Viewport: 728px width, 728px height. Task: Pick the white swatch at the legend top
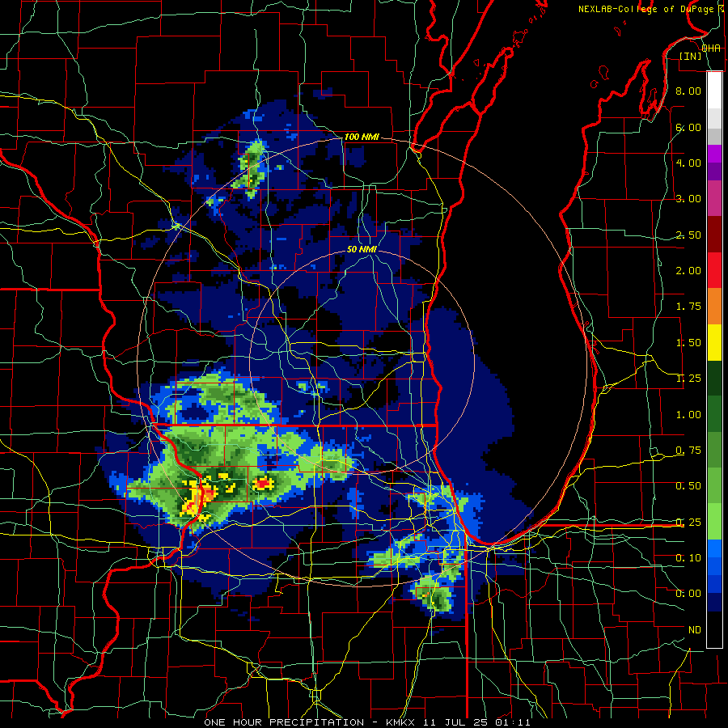pyautogui.click(x=714, y=91)
